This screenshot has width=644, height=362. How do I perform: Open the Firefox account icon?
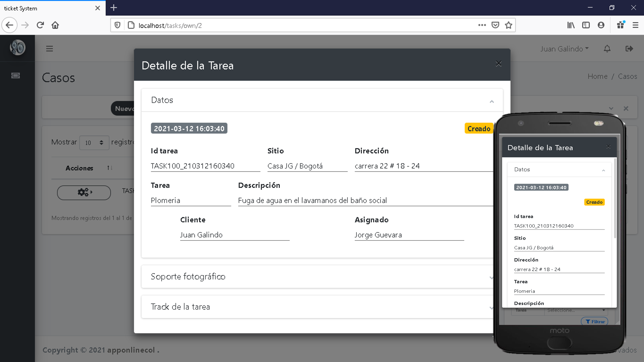(601, 25)
